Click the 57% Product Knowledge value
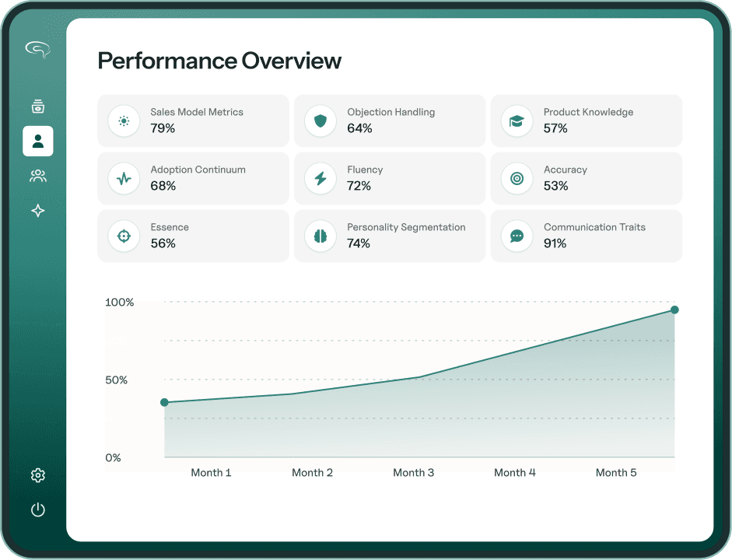This screenshot has height=560, width=732. tap(555, 128)
